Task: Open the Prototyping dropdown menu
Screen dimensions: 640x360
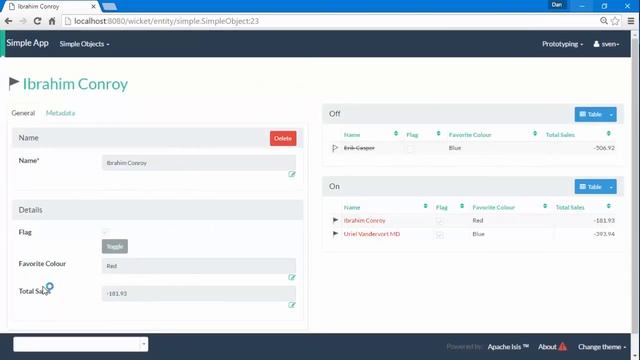Action: coord(562,44)
